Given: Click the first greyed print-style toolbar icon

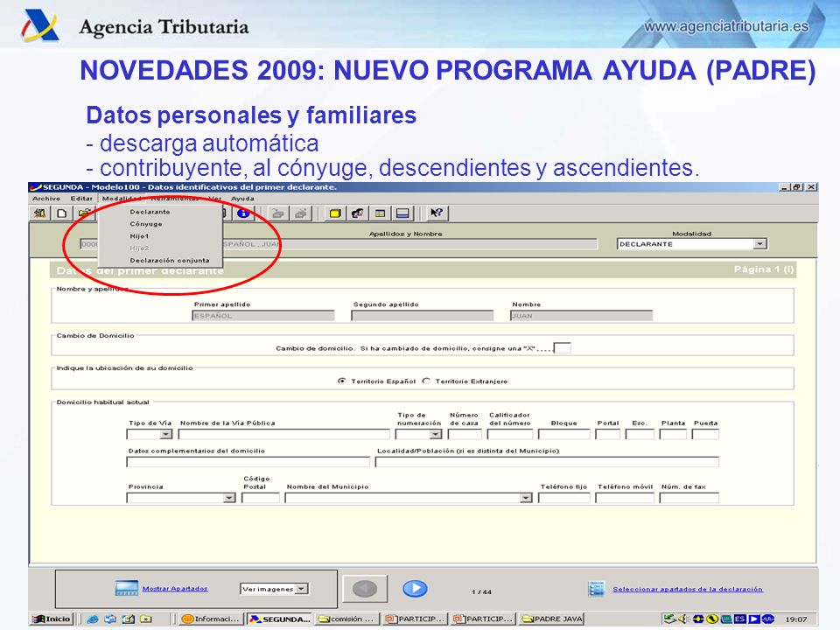Looking at the screenshot, I should [x=278, y=213].
